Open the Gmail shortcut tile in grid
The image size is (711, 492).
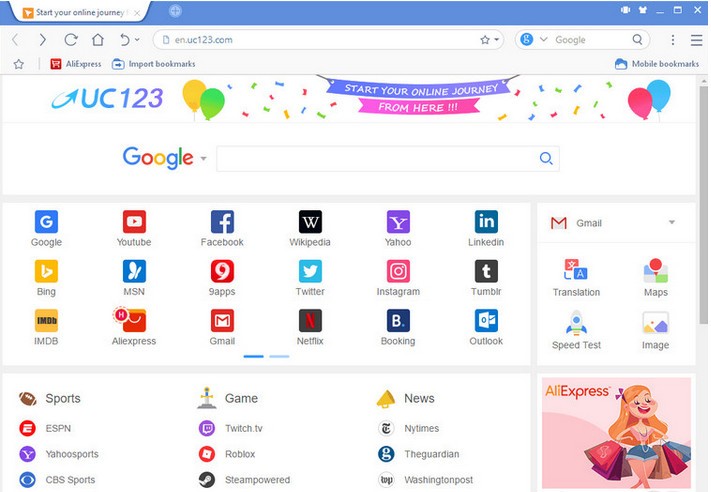point(222,327)
